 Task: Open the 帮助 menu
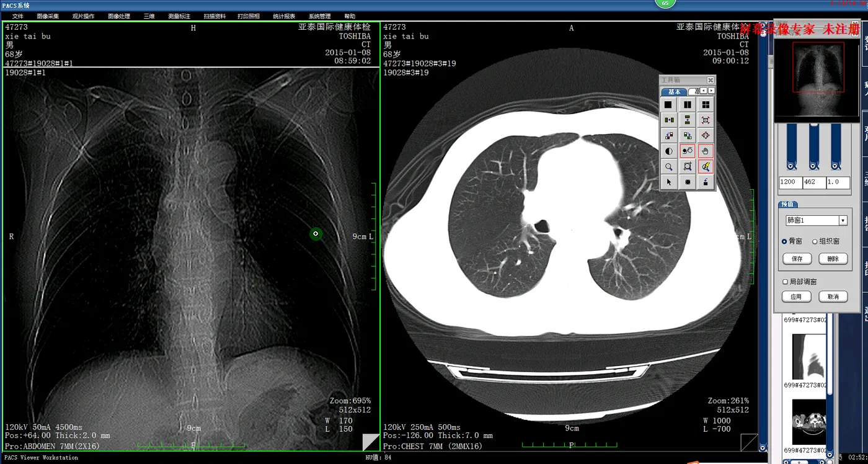coord(350,16)
